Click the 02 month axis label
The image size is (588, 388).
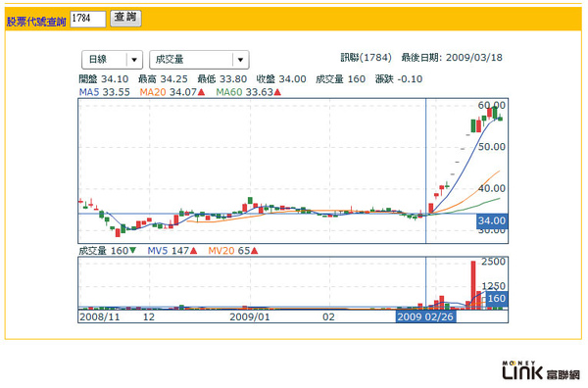329,317
